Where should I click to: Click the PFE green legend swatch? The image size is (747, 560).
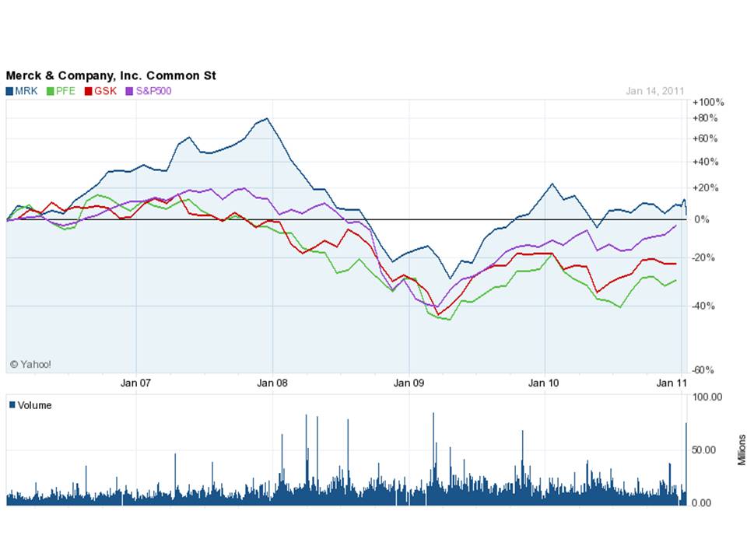(51, 91)
